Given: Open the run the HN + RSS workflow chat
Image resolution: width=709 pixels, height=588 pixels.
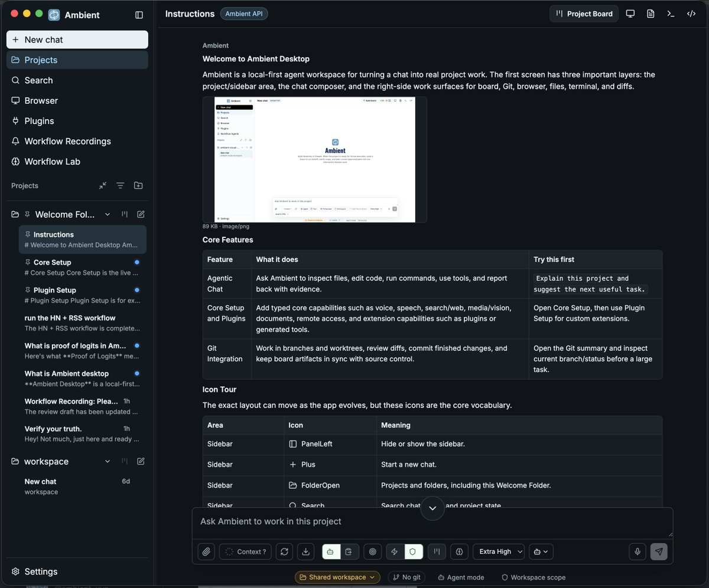Looking at the screenshot, I should coord(82,322).
